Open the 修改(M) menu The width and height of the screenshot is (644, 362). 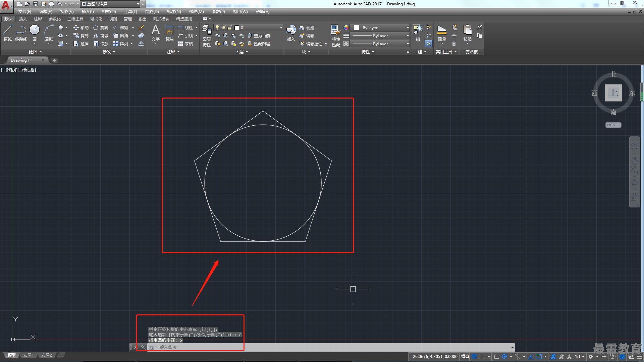(196, 12)
